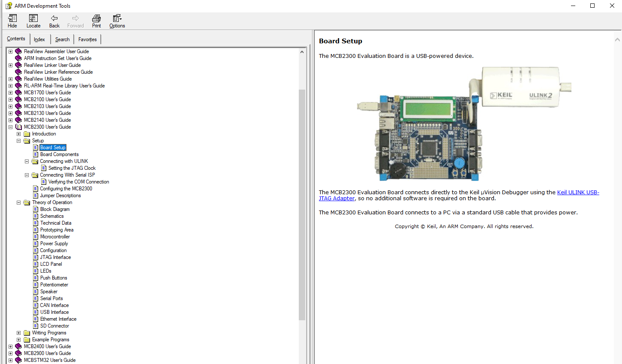Click the book icon for MCB1700 User's Guide
The width and height of the screenshot is (622, 364).
18,93
